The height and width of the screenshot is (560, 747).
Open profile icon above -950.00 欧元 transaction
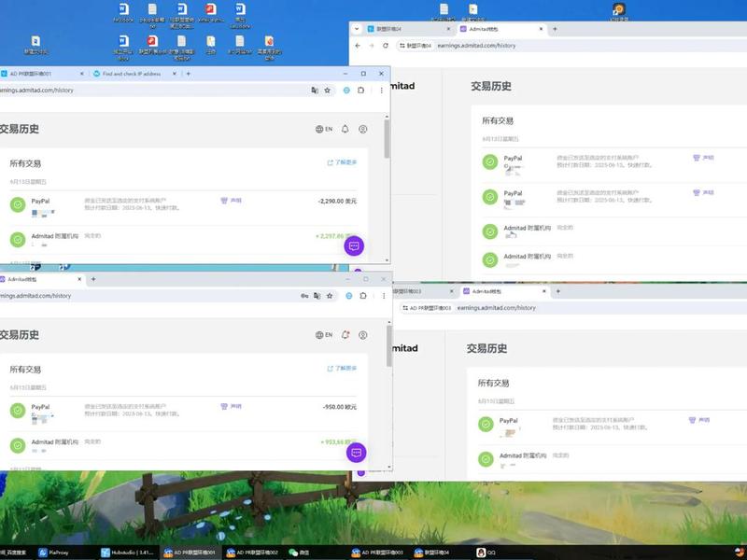[x=363, y=335]
